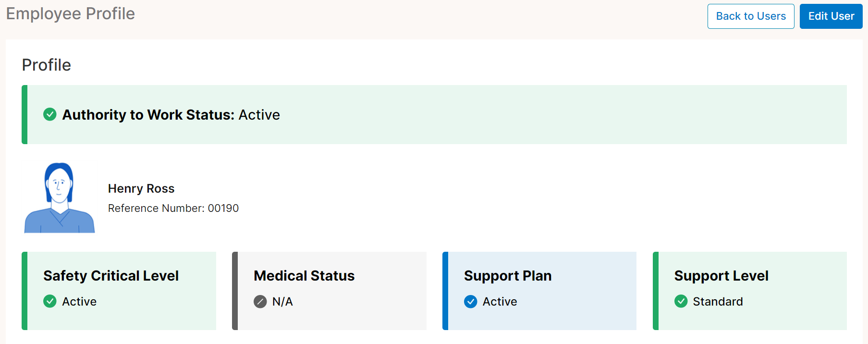Click the Authority to Work green checkmark icon
The width and height of the screenshot is (868, 344).
pos(50,114)
